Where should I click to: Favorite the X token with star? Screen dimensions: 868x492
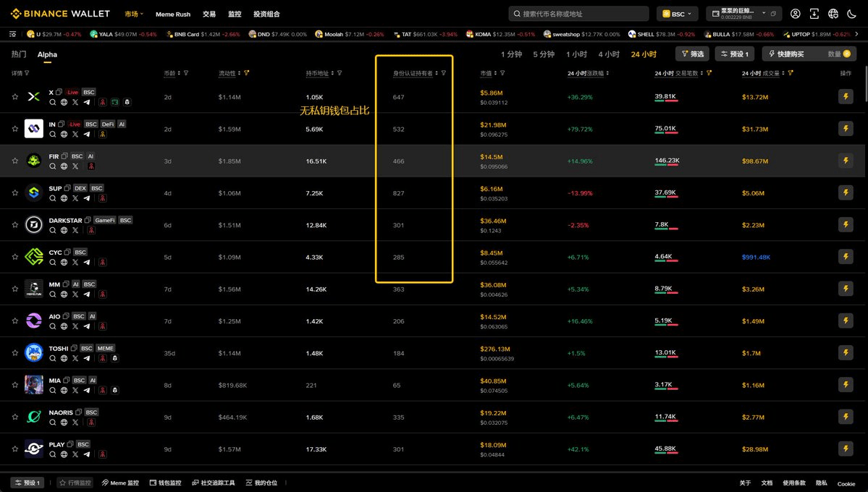click(15, 97)
